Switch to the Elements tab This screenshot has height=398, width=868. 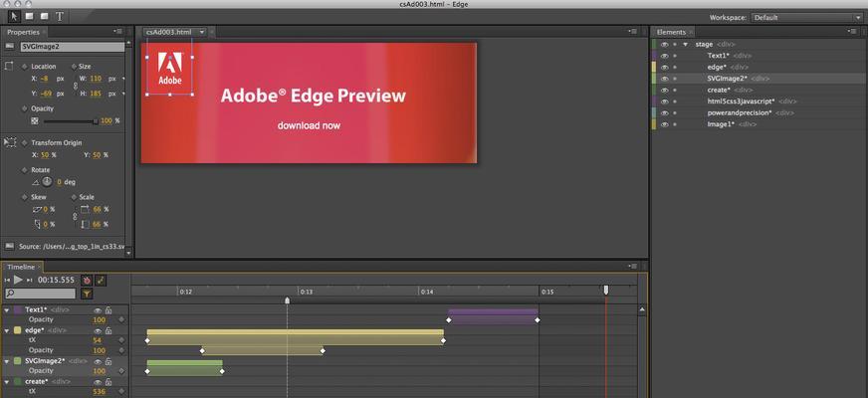click(671, 32)
